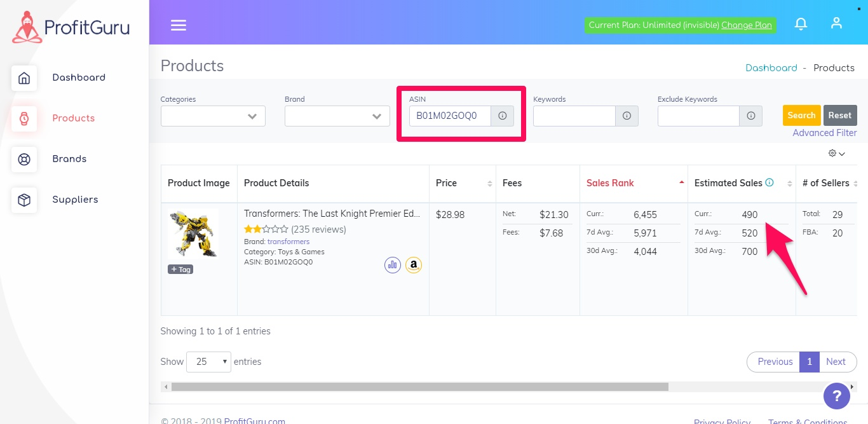Focus the Exclude Keywords input field
The height and width of the screenshot is (424, 868).
(x=699, y=116)
